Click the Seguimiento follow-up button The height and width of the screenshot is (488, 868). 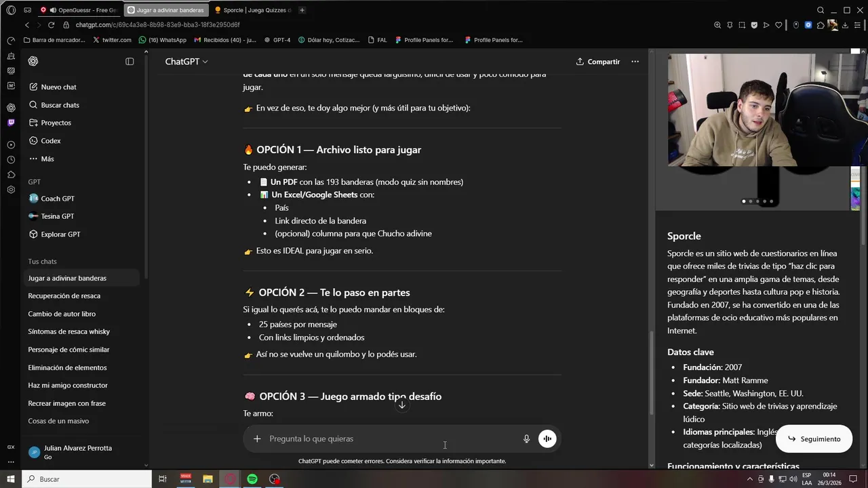coord(814,439)
